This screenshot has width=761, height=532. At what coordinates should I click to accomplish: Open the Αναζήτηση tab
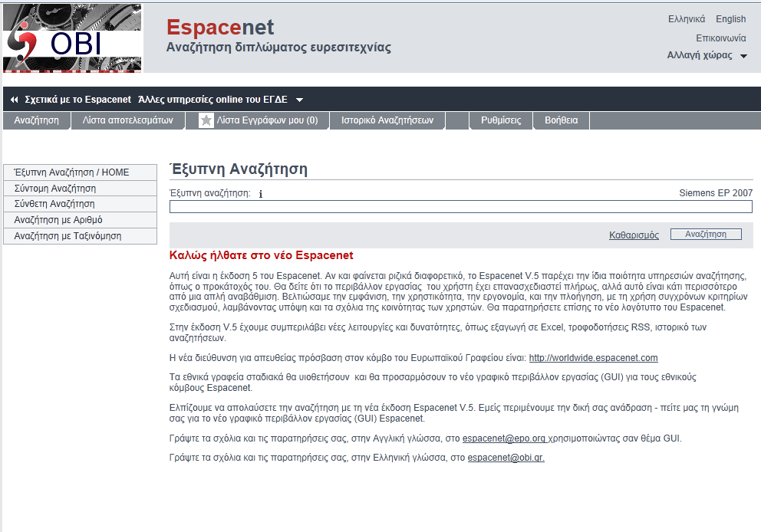click(36, 120)
